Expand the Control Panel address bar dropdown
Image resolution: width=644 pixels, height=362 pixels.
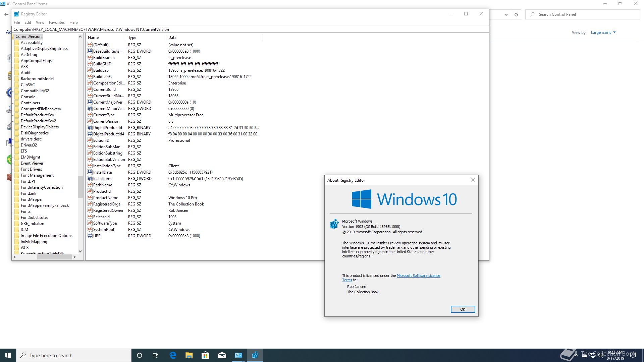[506, 14]
